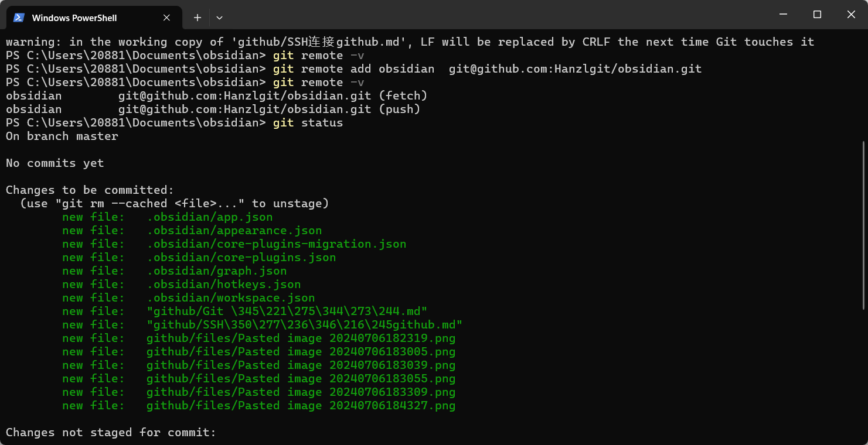This screenshot has width=868, height=445.
Task: Click "Changes not staged for commit" line
Action: tap(111, 433)
